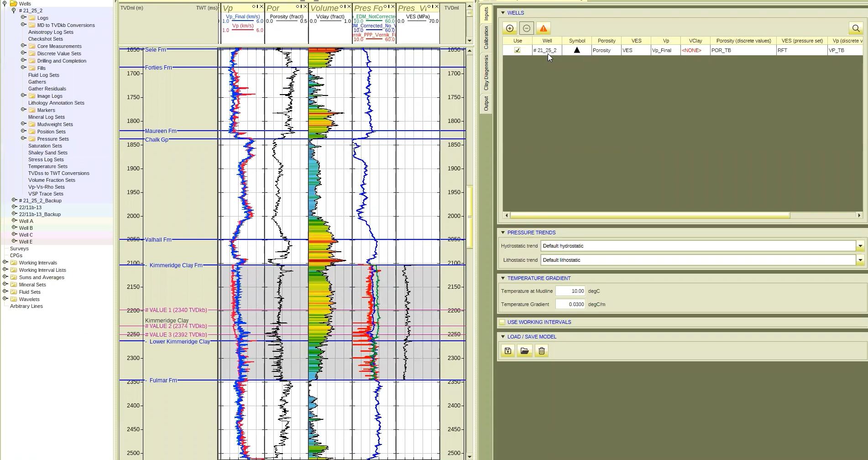Enable the Use Working Intervals checkbox

pos(502,322)
